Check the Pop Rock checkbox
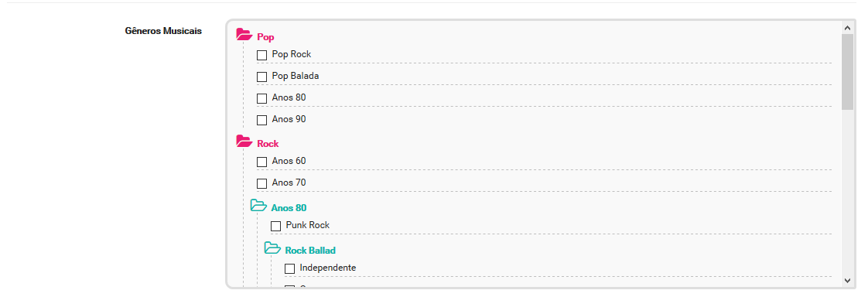 point(261,56)
